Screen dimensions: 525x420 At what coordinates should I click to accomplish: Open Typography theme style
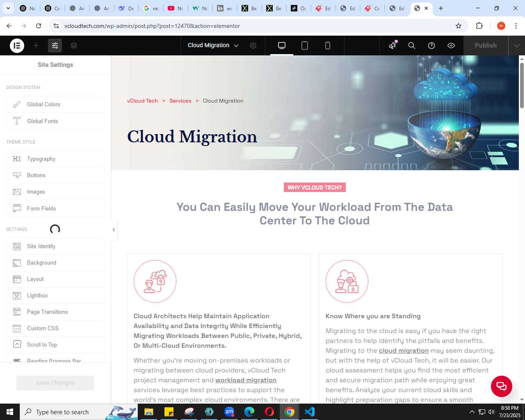click(55, 159)
